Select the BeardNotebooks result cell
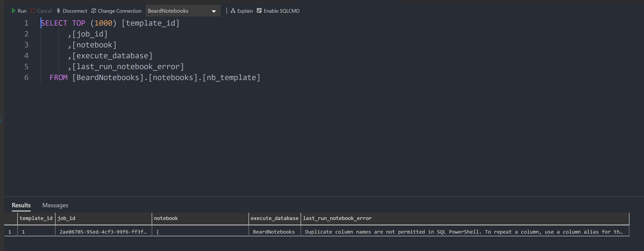 [x=274, y=232]
